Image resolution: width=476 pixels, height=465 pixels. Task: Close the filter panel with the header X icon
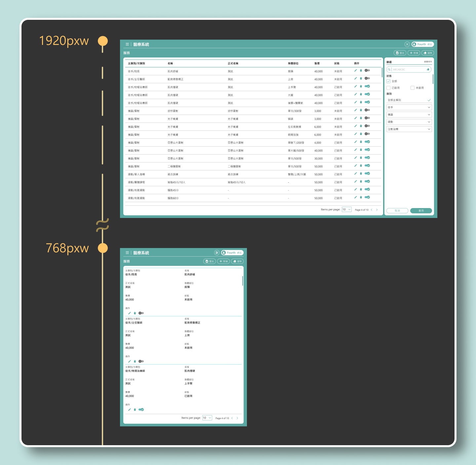[407, 44]
